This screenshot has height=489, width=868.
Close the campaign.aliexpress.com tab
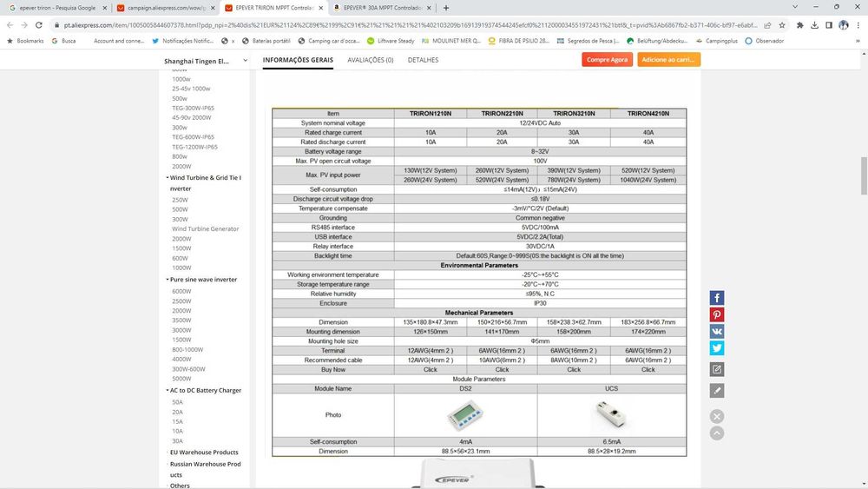pyautogui.click(x=213, y=8)
